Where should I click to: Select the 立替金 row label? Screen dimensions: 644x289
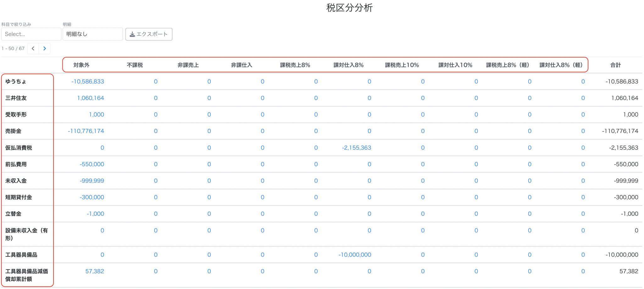point(13,214)
